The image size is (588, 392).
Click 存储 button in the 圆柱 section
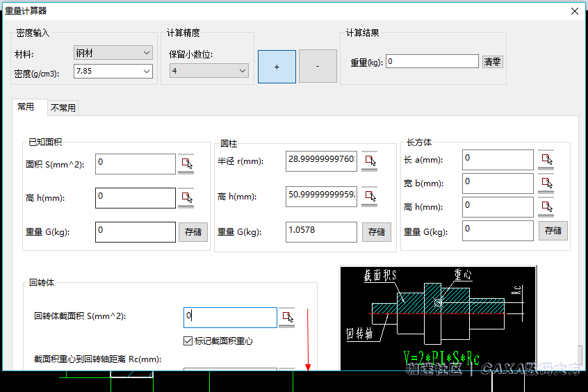(x=377, y=232)
